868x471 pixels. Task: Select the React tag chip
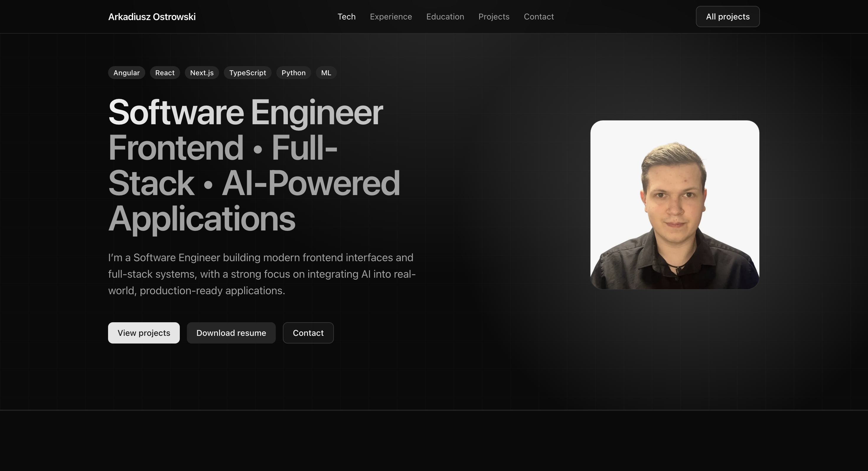click(165, 73)
